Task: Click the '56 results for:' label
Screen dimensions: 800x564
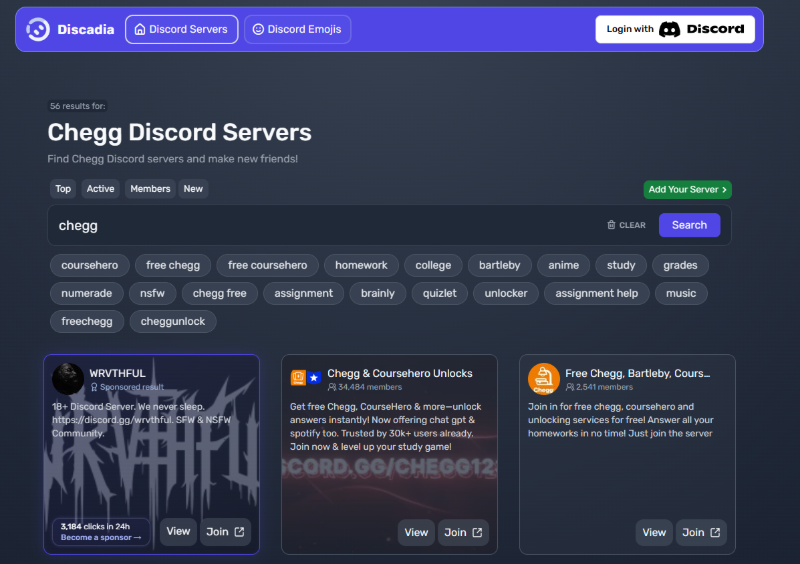Action: (x=78, y=106)
